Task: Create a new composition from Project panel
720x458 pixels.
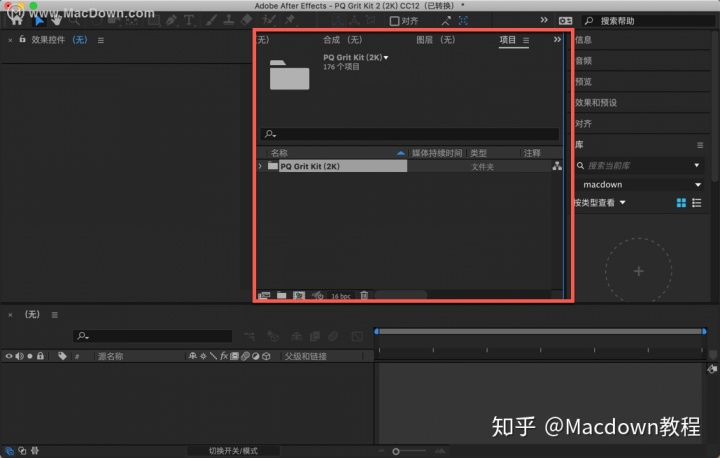Action: click(299, 295)
